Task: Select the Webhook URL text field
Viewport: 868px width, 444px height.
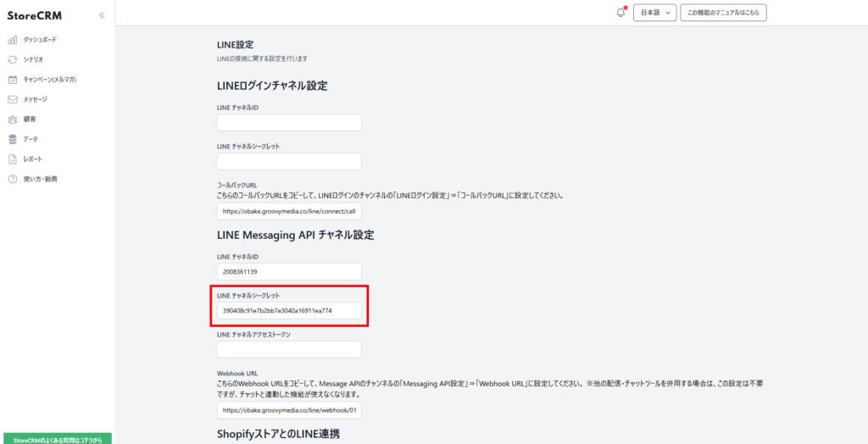Action: pyautogui.click(x=289, y=411)
